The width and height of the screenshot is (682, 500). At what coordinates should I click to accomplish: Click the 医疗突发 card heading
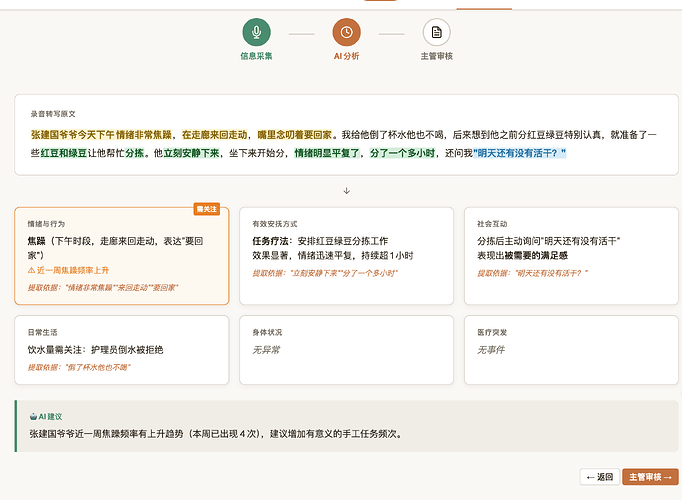pyautogui.click(x=492, y=333)
